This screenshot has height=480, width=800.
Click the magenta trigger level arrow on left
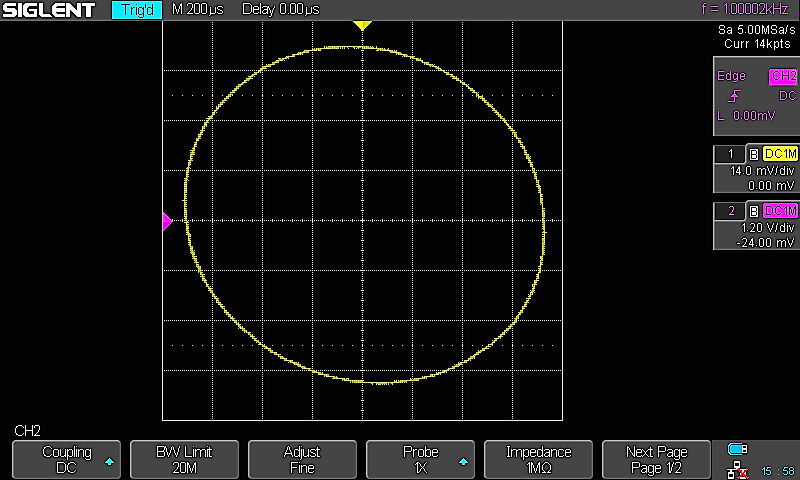coord(168,222)
